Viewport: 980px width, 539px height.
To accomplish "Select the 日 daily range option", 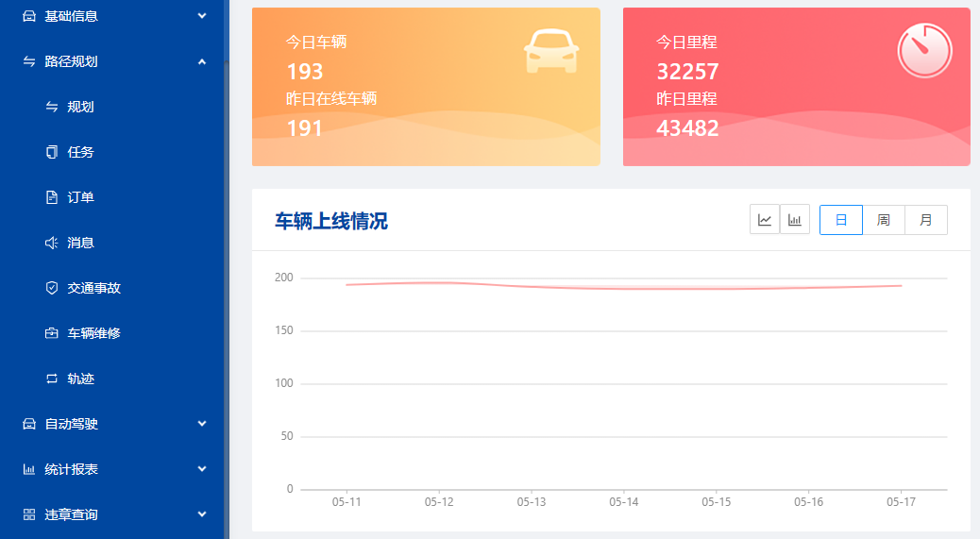I will (x=840, y=220).
